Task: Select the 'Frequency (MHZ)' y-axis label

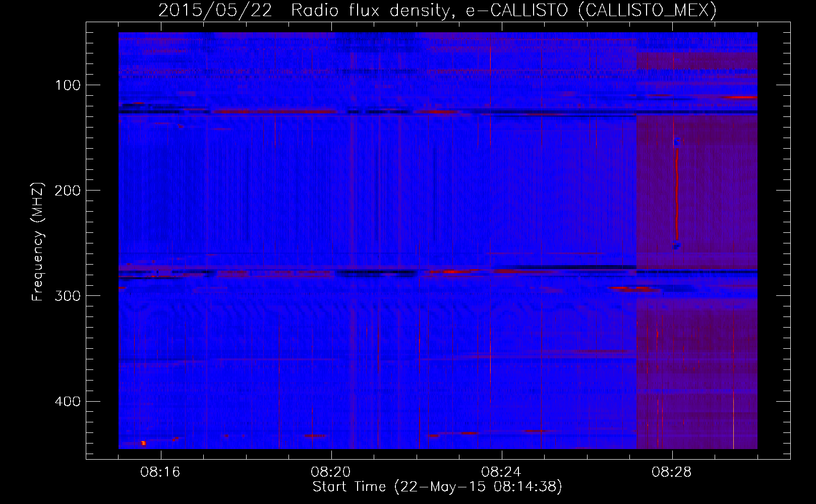Action: (38, 242)
